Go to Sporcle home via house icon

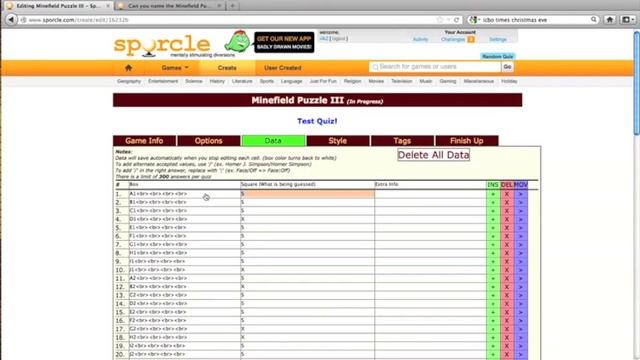coord(128,68)
